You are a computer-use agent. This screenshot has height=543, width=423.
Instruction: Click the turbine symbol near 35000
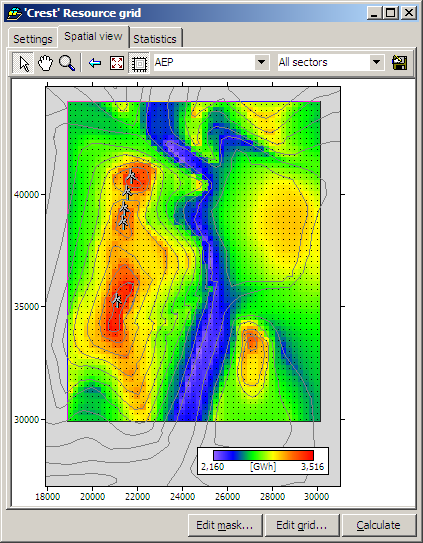[x=117, y=300]
